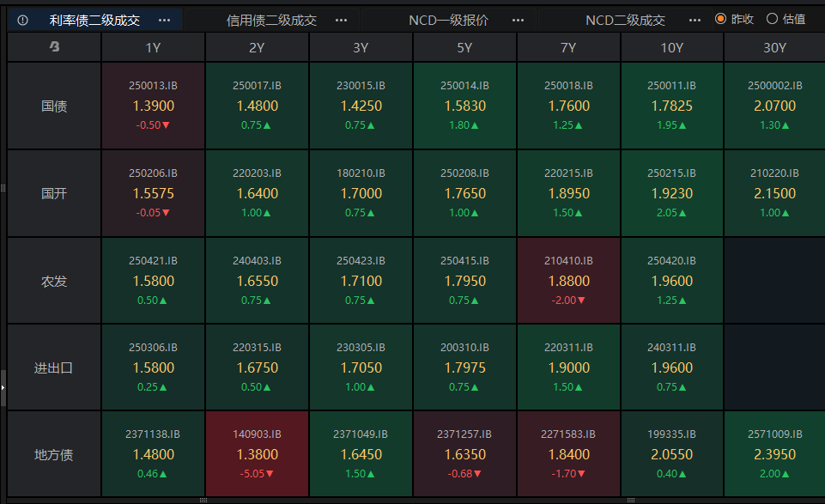Click the 7Y column header
Viewport: 825px width, 504px height.
[568, 47]
